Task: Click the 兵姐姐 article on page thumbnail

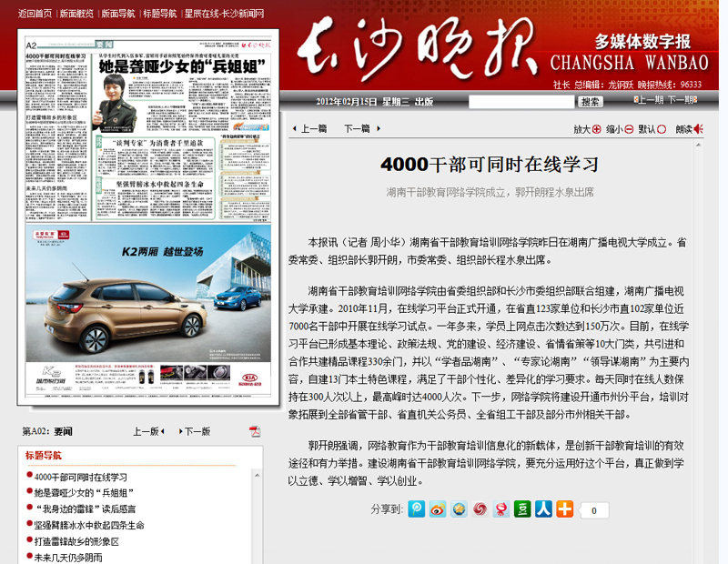Action: pos(183,93)
